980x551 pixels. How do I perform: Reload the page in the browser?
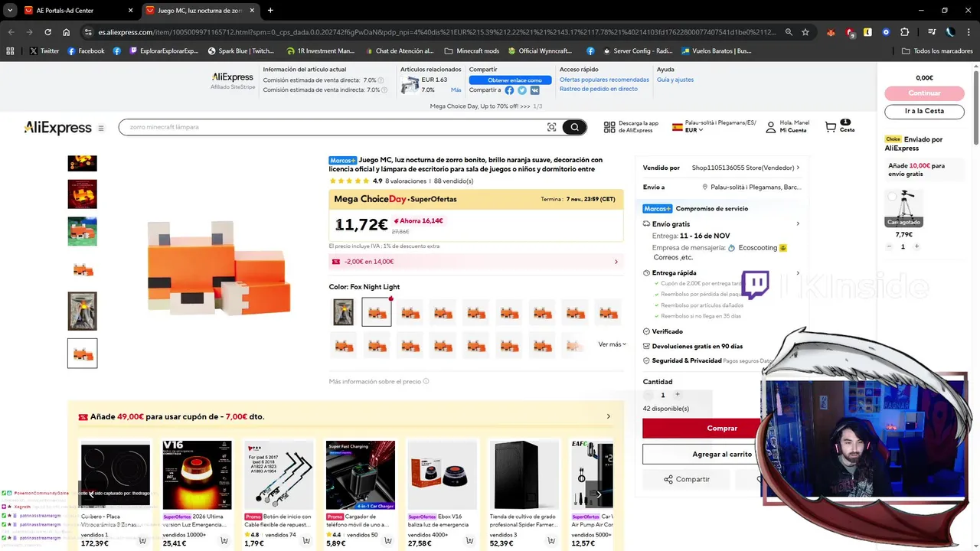pyautogui.click(x=47, y=32)
